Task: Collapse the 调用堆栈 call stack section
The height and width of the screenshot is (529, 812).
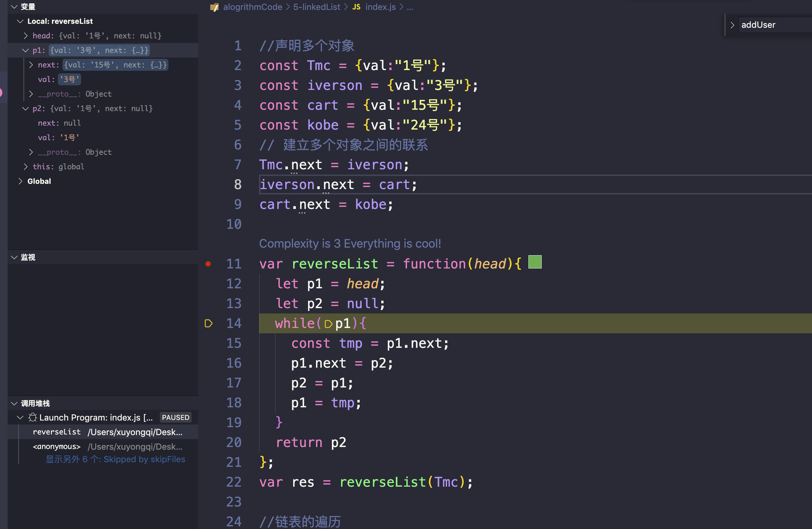Action: (x=14, y=404)
